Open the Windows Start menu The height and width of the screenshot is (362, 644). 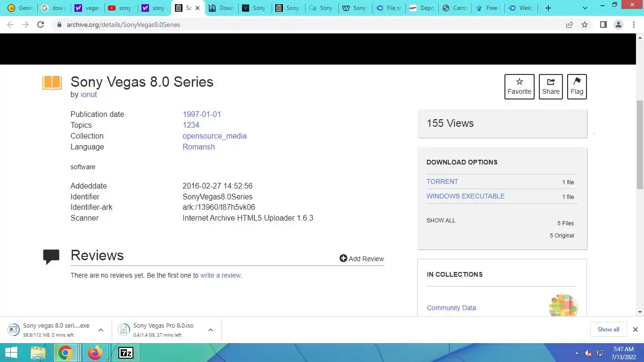point(11,353)
